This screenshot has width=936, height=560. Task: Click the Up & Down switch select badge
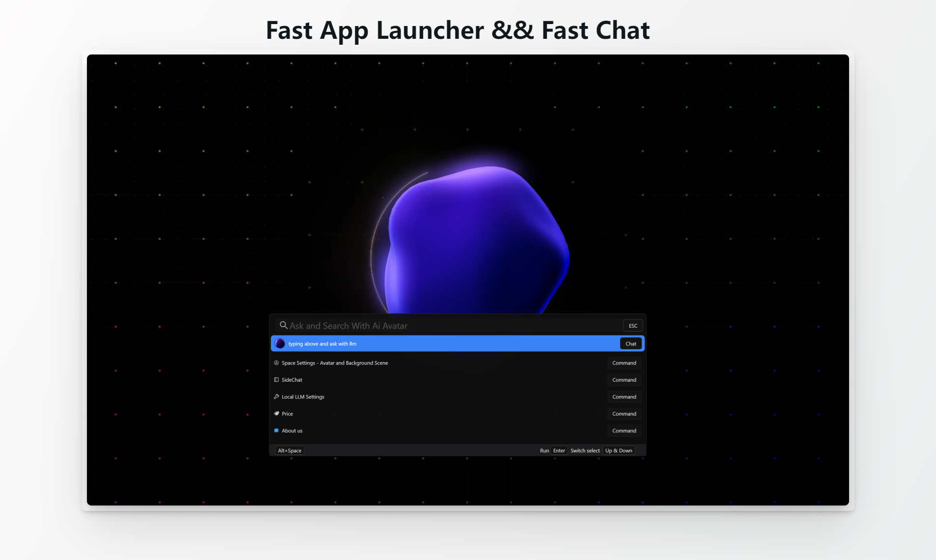(619, 450)
